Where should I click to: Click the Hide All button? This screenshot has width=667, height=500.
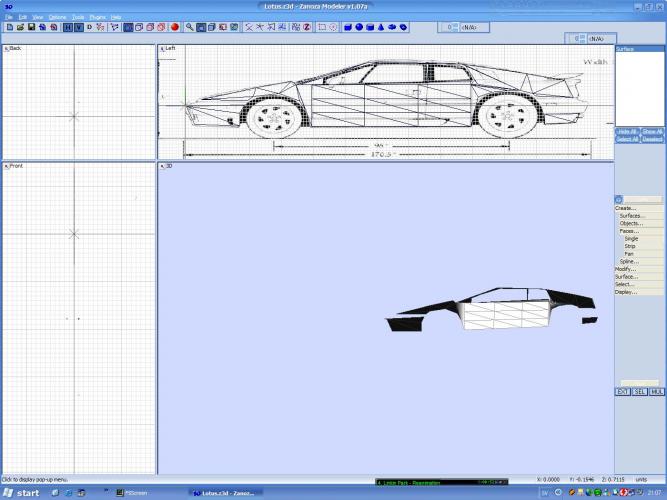pyautogui.click(x=626, y=132)
